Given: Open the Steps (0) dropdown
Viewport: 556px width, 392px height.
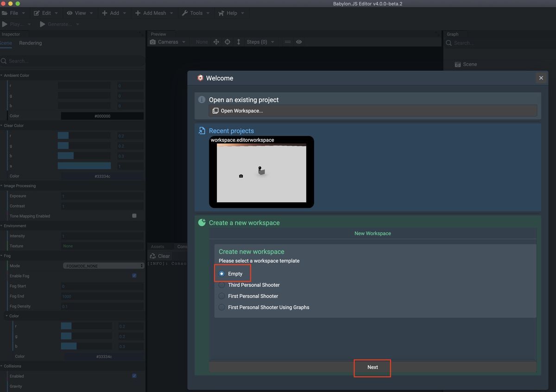Looking at the screenshot, I should [260, 42].
